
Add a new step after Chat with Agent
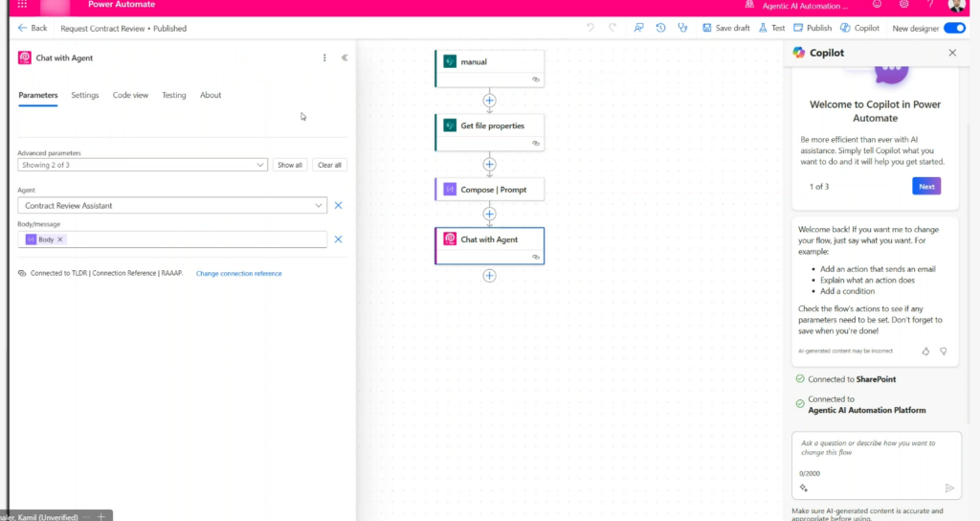pos(489,275)
